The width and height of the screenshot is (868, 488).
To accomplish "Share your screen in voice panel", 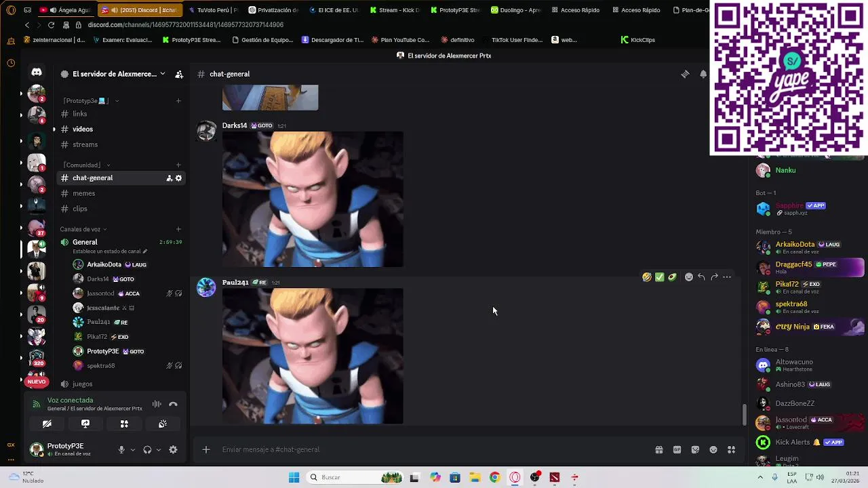I will tap(85, 424).
